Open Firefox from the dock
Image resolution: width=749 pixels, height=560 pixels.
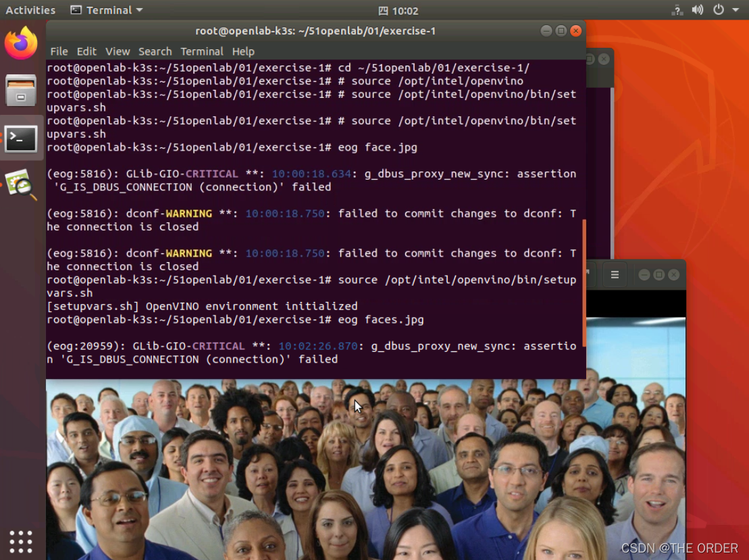[21, 43]
